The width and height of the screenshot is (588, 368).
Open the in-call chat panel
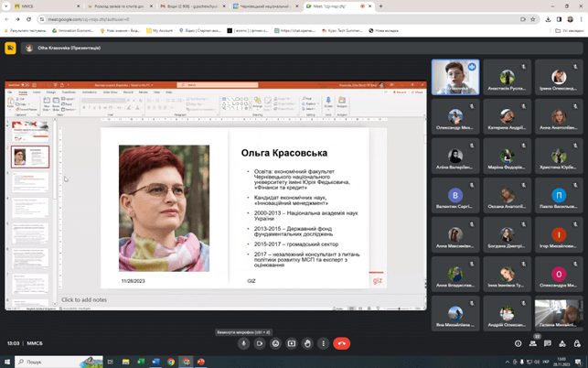pos(547,343)
